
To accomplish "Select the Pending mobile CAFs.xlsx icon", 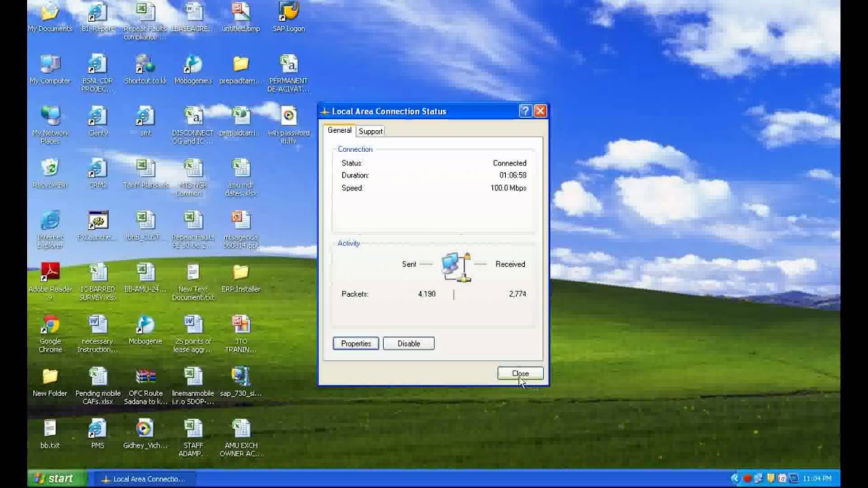I will coord(98,386).
